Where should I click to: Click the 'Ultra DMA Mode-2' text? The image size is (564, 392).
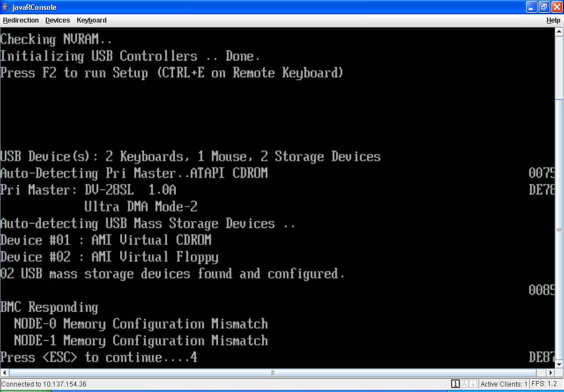(x=140, y=207)
